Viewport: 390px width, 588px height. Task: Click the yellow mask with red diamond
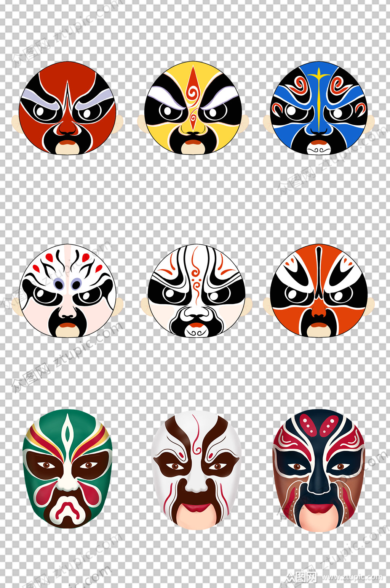[193, 108]
